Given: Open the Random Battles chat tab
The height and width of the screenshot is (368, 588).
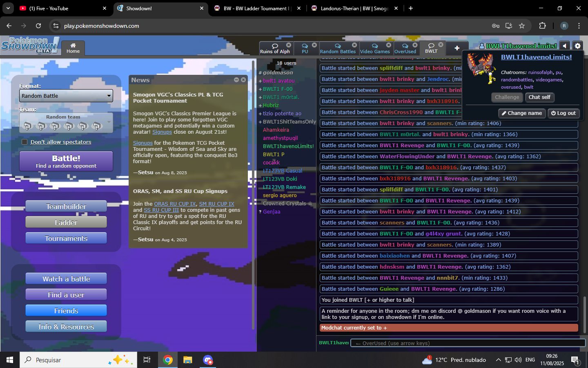Looking at the screenshot, I should pyautogui.click(x=338, y=48).
